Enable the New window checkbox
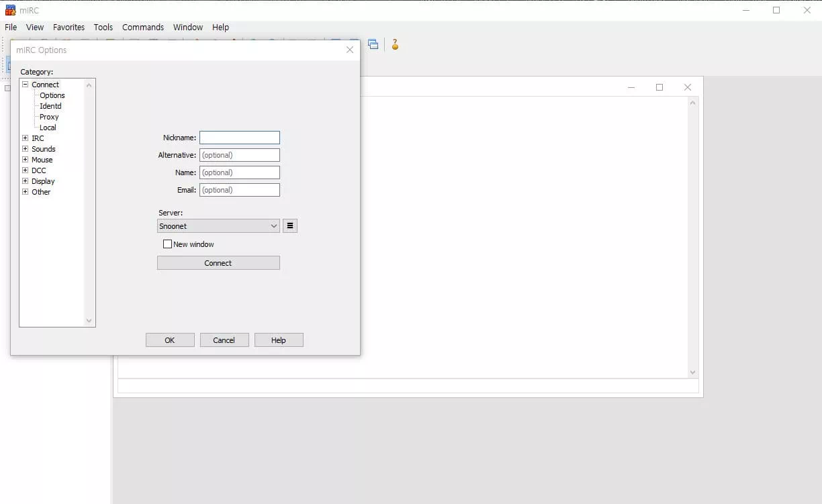822x504 pixels. coord(168,244)
